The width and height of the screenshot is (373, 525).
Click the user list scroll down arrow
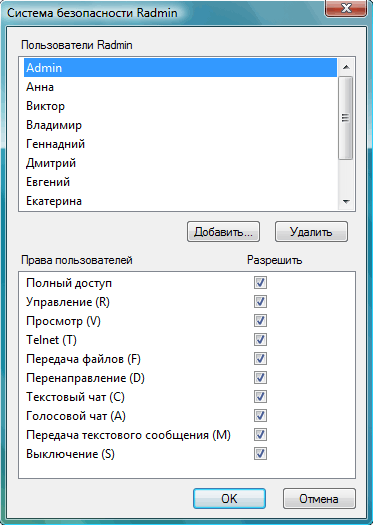346,202
